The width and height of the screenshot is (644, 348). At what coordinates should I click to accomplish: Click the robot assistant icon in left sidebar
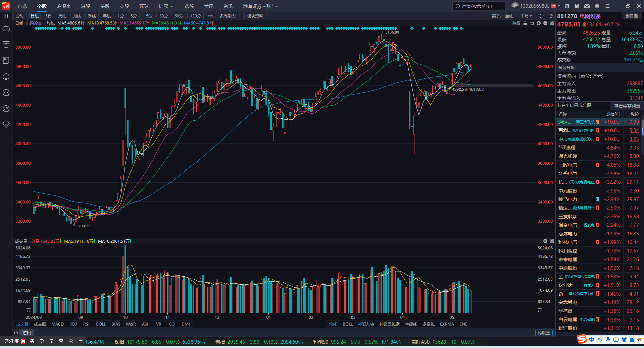6,28
